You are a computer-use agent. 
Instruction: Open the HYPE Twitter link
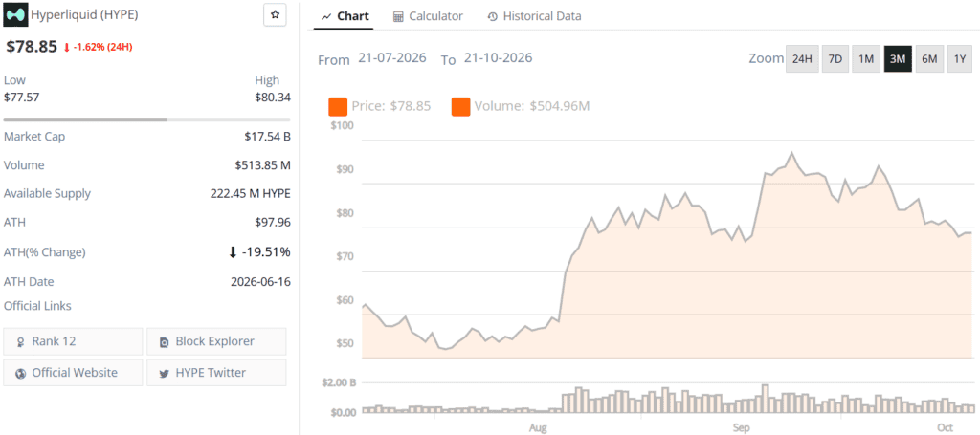216,373
